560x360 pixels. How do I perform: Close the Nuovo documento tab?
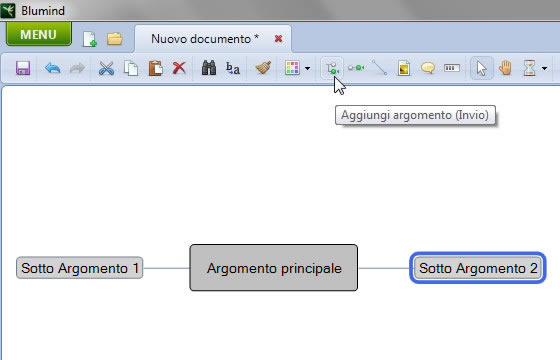tap(279, 39)
